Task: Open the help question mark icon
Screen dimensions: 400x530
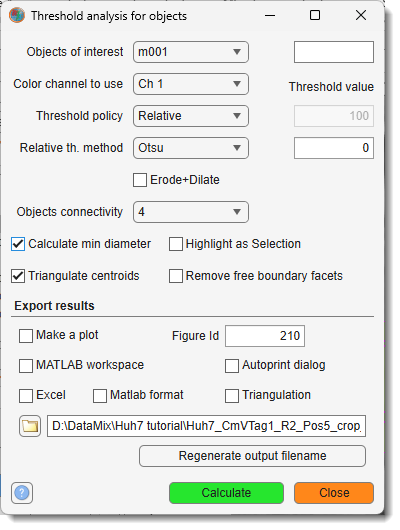Action: (22, 493)
